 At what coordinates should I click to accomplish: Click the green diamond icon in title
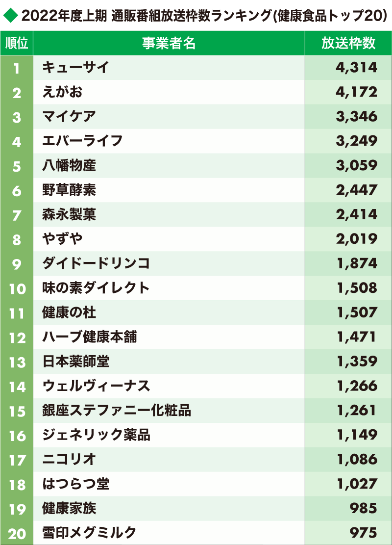11,15
